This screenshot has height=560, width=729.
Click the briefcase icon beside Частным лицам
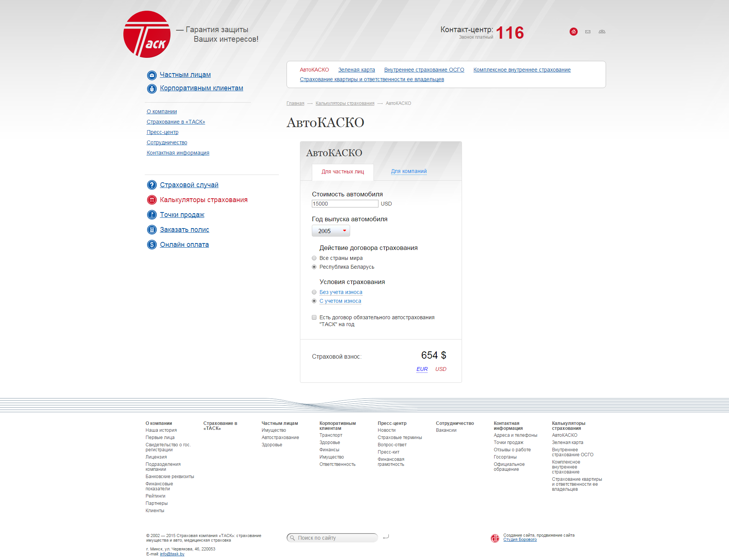pos(152,75)
